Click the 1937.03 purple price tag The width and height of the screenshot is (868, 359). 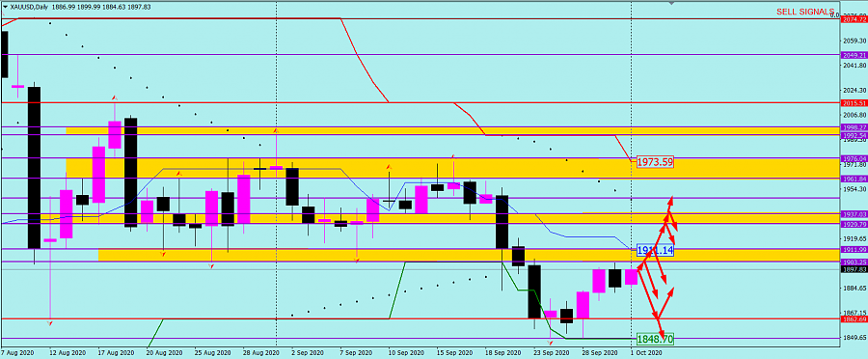point(854,213)
